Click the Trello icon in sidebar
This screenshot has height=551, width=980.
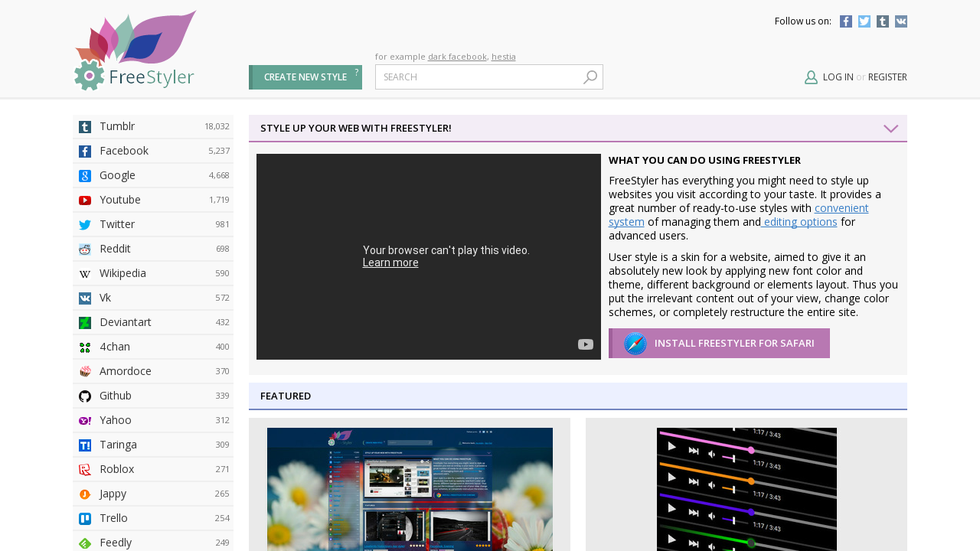click(85, 519)
